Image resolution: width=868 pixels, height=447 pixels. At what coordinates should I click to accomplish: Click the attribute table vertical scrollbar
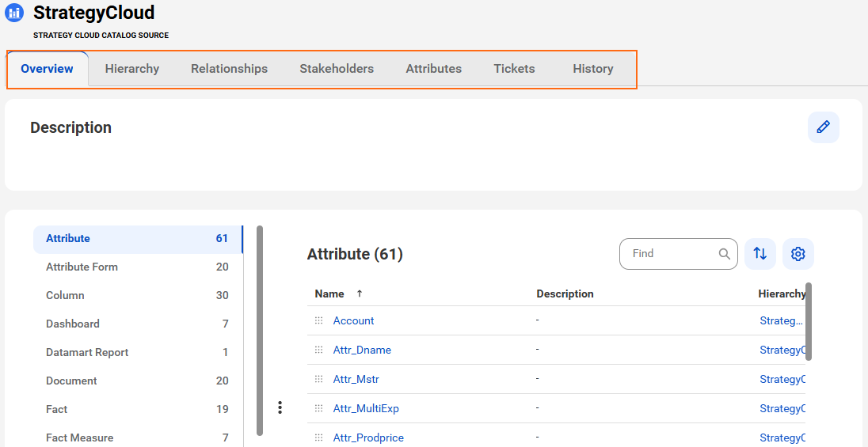click(x=809, y=321)
